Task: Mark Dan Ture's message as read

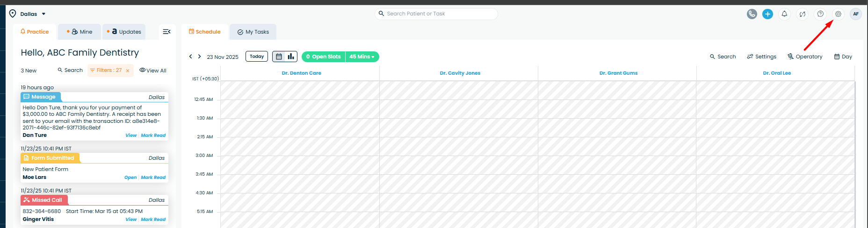Action: [153, 135]
